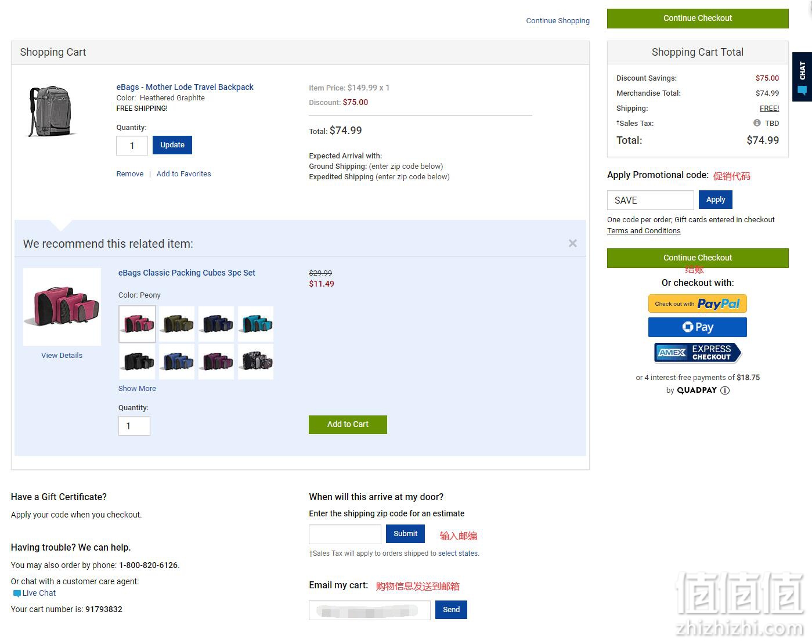Image resolution: width=812 pixels, height=644 pixels.
Task: Open the side Chat tab
Action: [x=802, y=77]
